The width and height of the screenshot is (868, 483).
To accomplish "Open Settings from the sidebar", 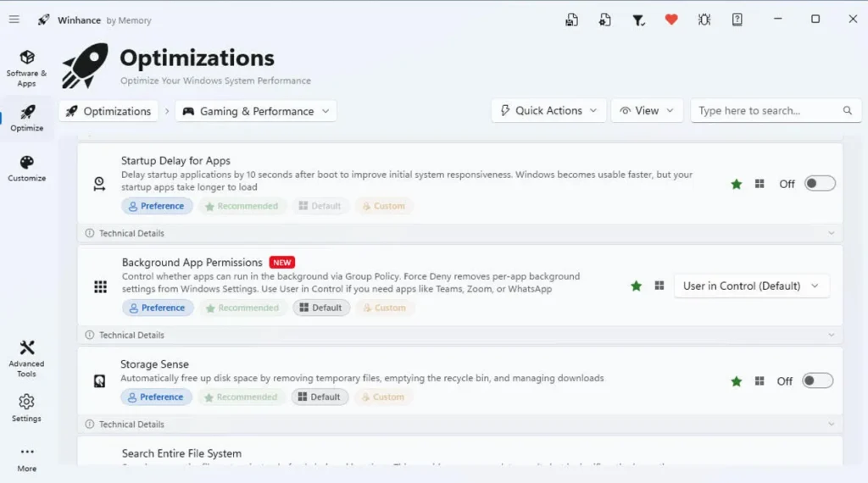I will (x=27, y=408).
